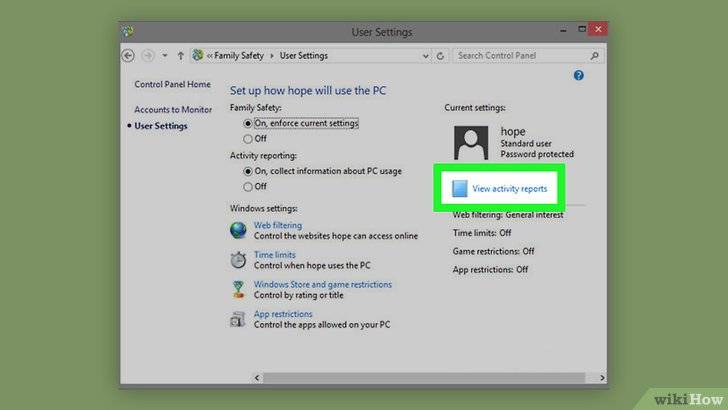The height and width of the screenshot is (410, 728).
Task: Select Family Safety 'On, enforce current settings'
Action: click(247, 123)
